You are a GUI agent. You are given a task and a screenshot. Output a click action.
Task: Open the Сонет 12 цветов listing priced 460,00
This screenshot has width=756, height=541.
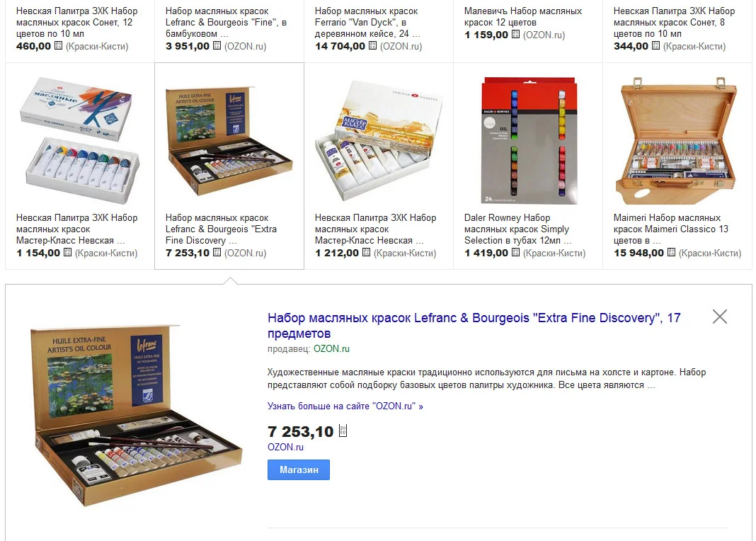(76, 22)
